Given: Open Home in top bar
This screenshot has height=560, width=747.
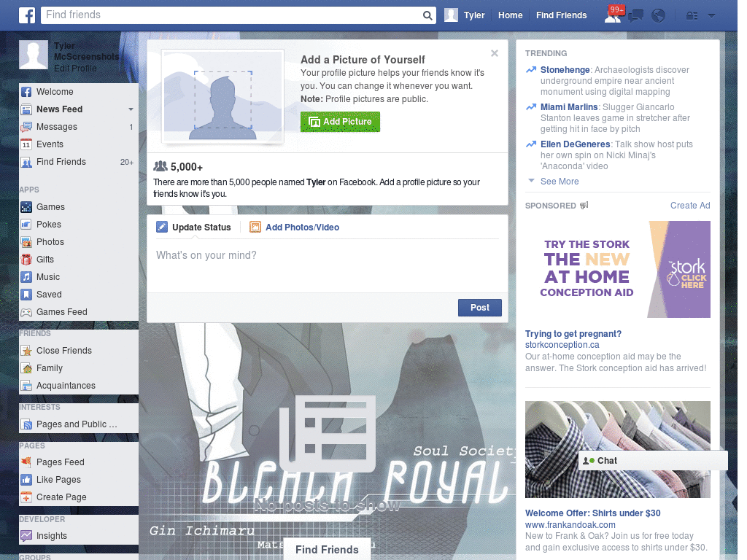Looking at the screenshot, I should (510, 15).
